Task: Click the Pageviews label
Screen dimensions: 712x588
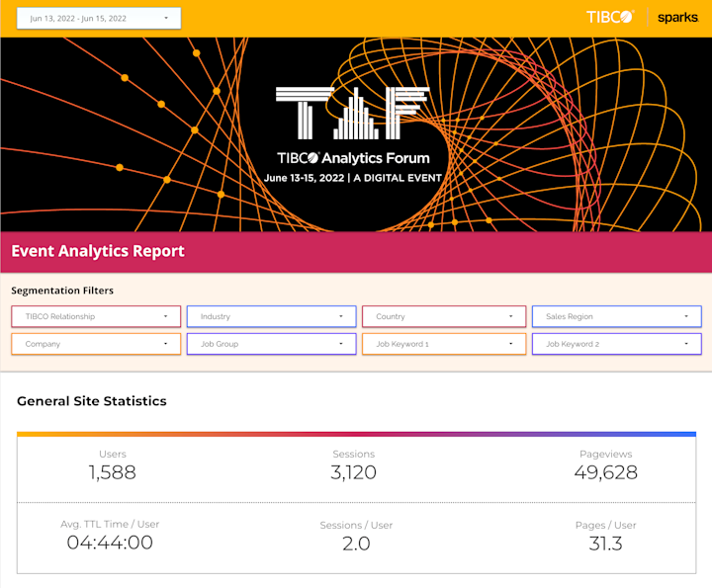Action: 606,454
